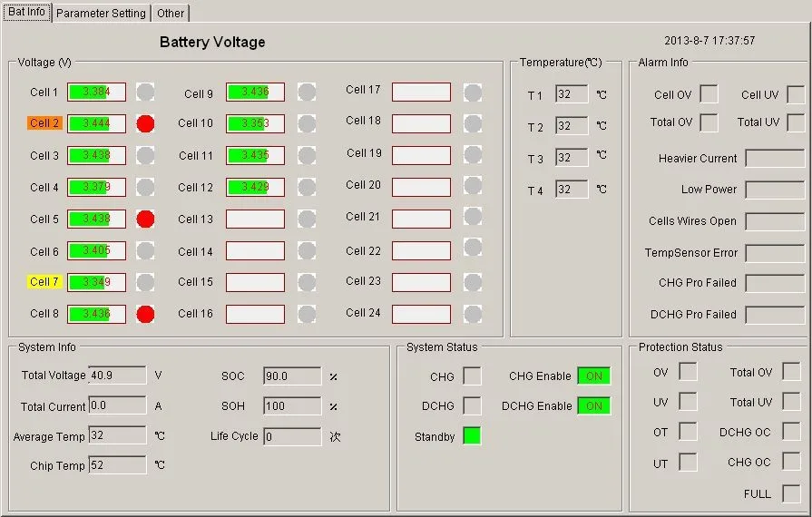Click the Cell 11 indicator light
The width and height of the screenshot is (812, 517).
click(307, 155)
